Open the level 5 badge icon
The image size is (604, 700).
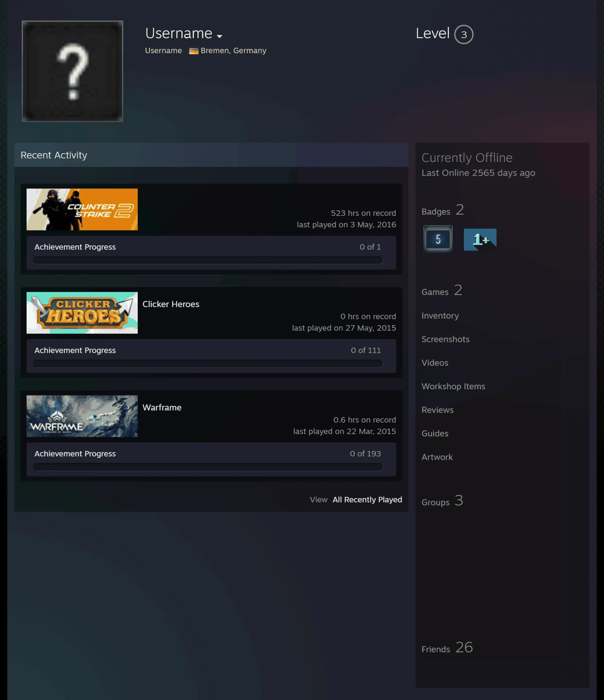pos(438,239)
